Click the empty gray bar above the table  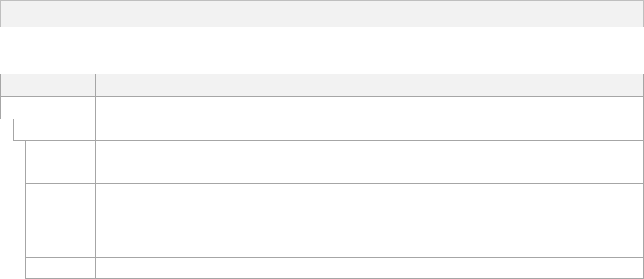click(322, 13)
